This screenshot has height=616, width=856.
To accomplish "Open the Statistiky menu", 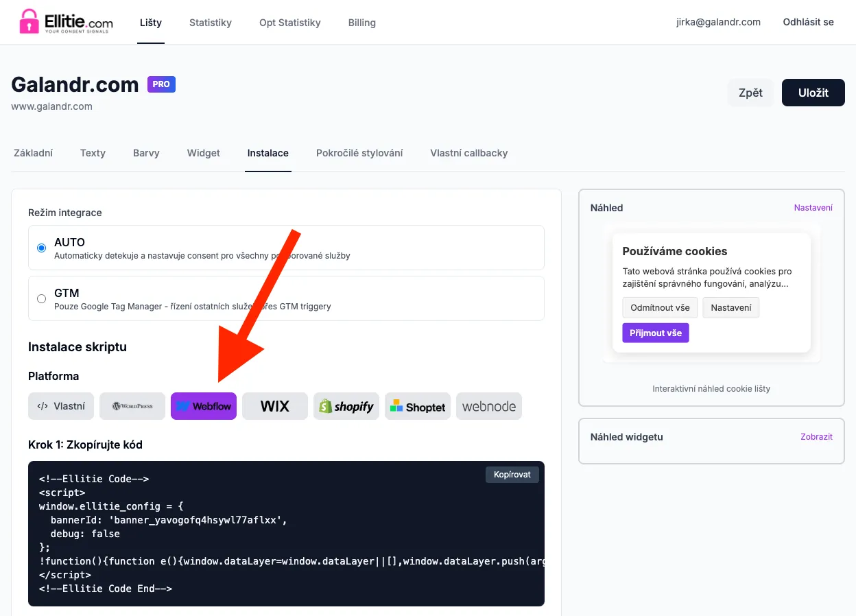I will (211, 23).
